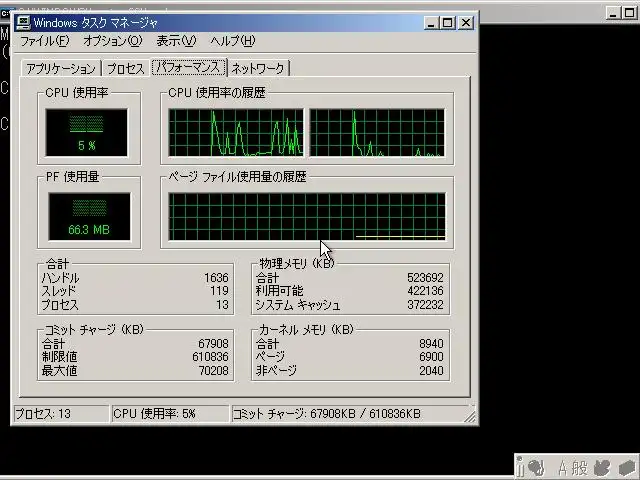Image resolution: width=640 pixels, height=480 pixels.
Task: Click kernel paged value 6900
Action: tap(431, 357)
